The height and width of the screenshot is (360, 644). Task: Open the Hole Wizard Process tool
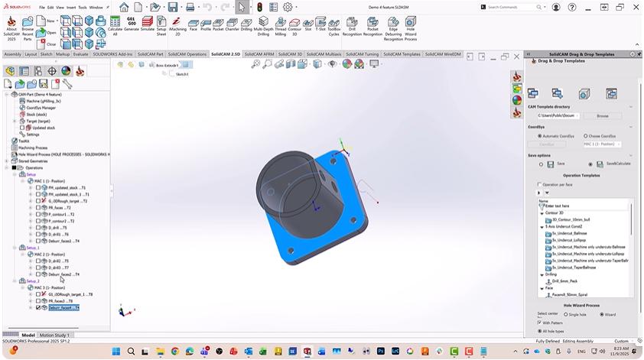411,28
